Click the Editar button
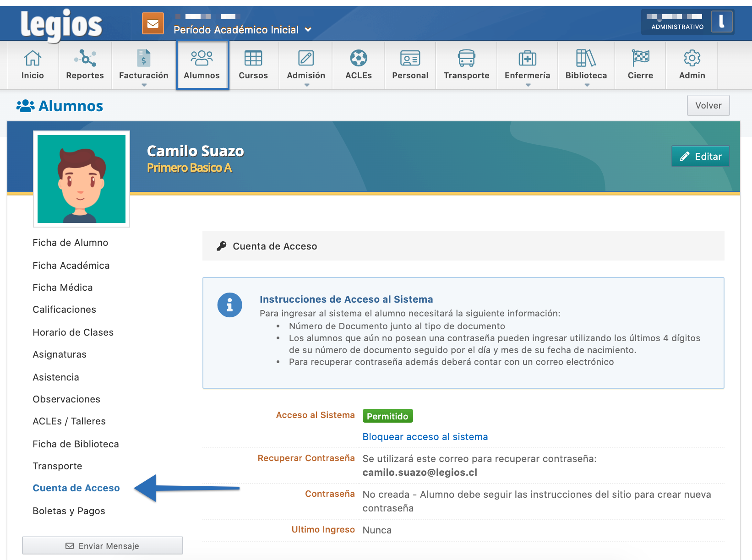The width and height of the screenshot is (752, 560). (700, 157)
